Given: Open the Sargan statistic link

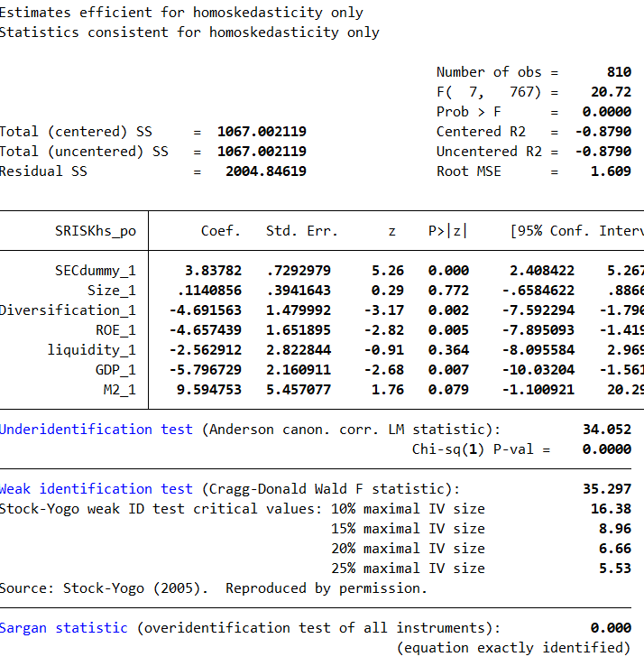Looking at the screenshot, I should click(x=64, y=627).
